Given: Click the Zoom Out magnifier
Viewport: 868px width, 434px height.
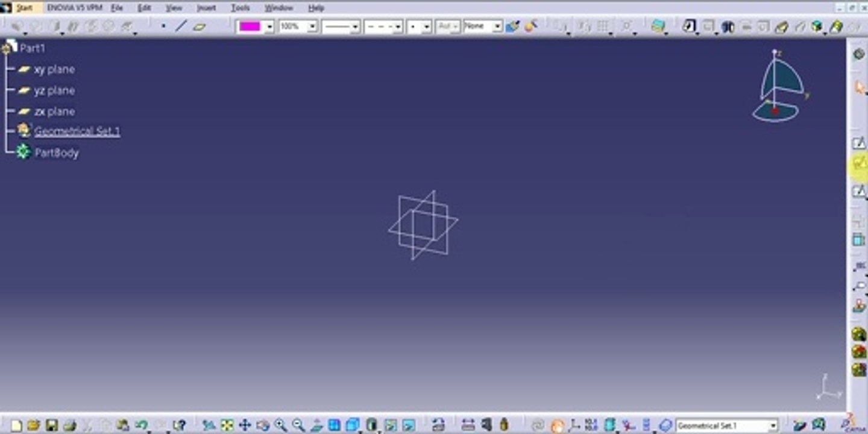Looking at the screenshot, I should point(298,425).
